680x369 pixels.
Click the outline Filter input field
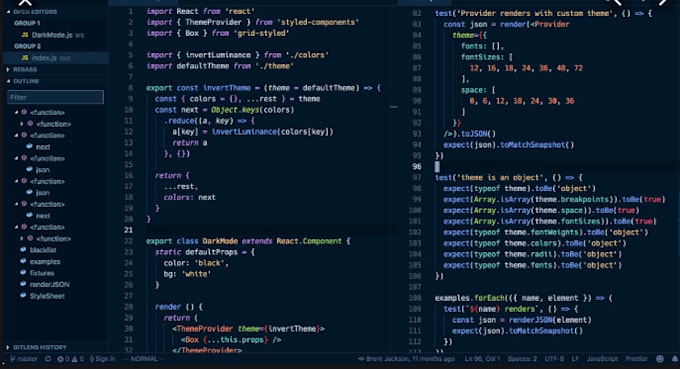56,97
